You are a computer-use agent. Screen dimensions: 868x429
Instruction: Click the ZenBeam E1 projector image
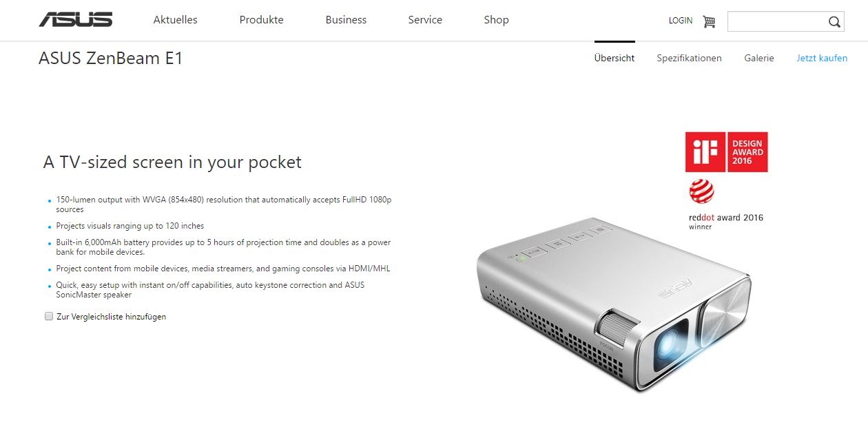tap(613, 304)
